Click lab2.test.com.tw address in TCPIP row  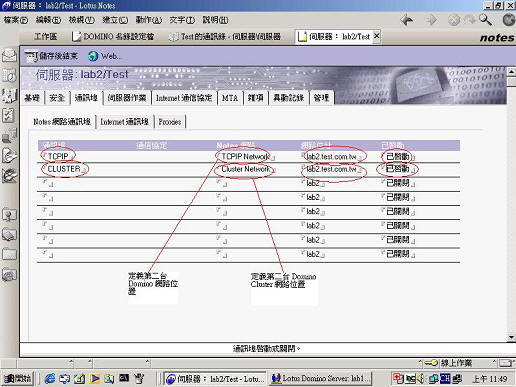332,157
